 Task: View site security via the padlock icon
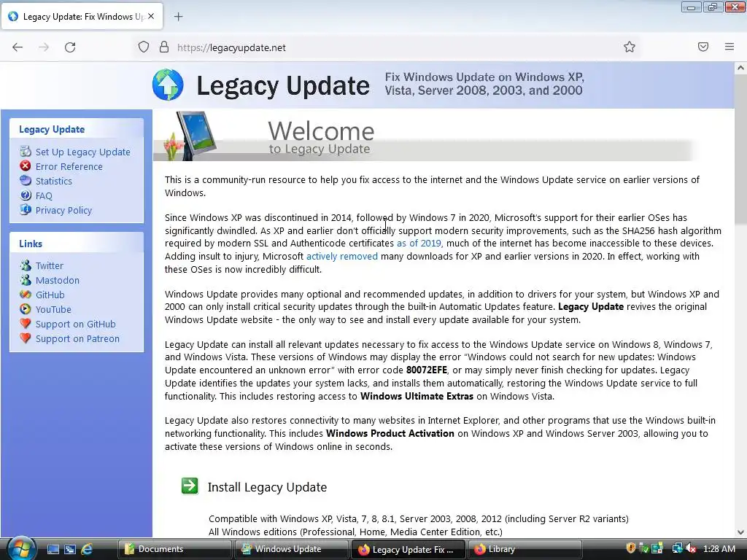(x=164, y=47)
